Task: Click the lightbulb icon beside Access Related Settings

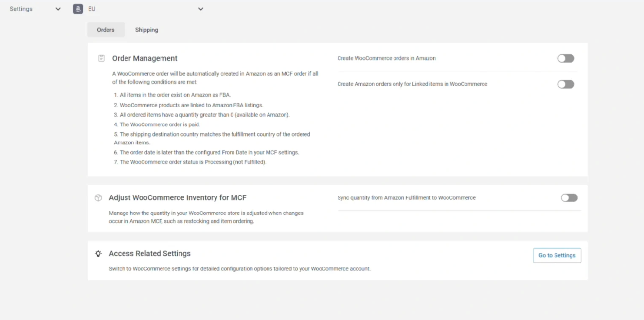Action: click(98, 254)
